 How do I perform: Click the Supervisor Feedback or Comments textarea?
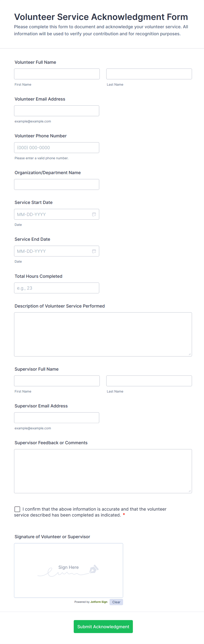click(x=103, y=471)
